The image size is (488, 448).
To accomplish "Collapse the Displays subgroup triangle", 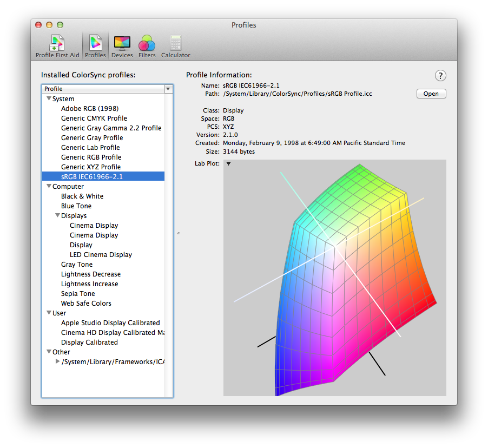I will 57,216.
